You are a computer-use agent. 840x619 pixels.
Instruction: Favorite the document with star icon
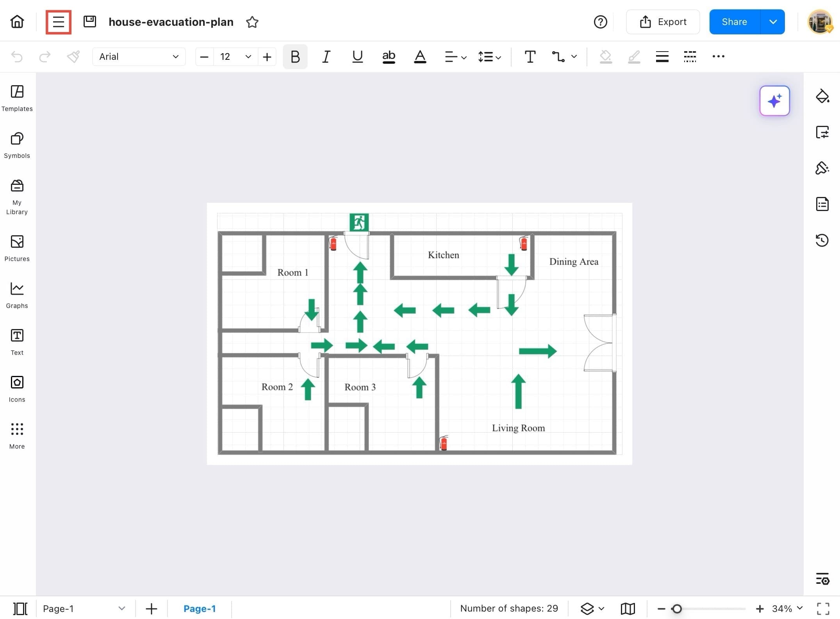[x=252, y=22]
